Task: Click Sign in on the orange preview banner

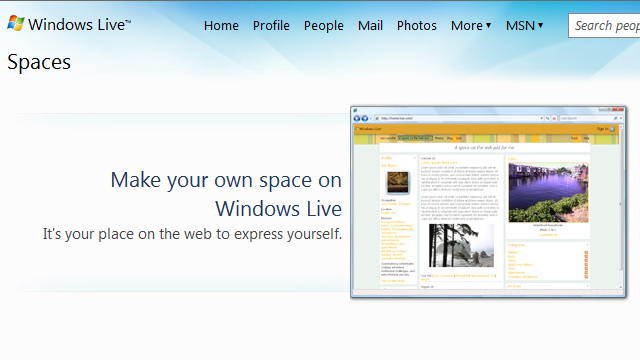Action: 602,129
